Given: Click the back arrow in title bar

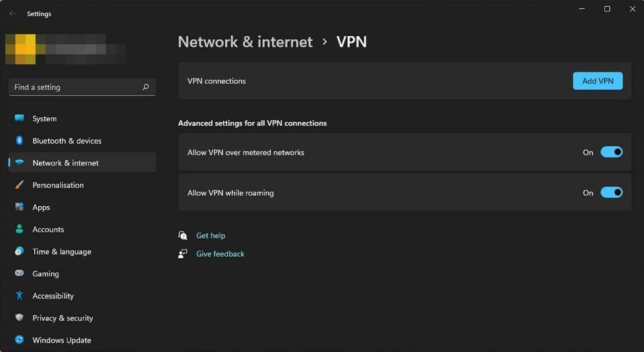Looking at the screenshot, I should 13,13.
